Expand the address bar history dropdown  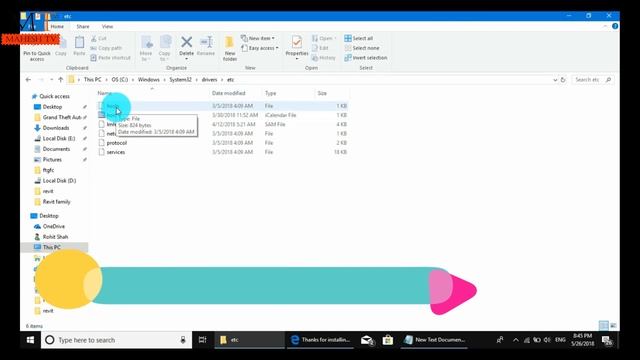[555, 80]
